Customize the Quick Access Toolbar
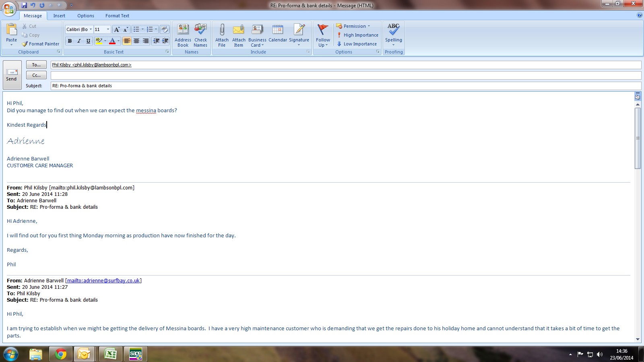This screenshot has width=644, height=362. tap(71, 5)
